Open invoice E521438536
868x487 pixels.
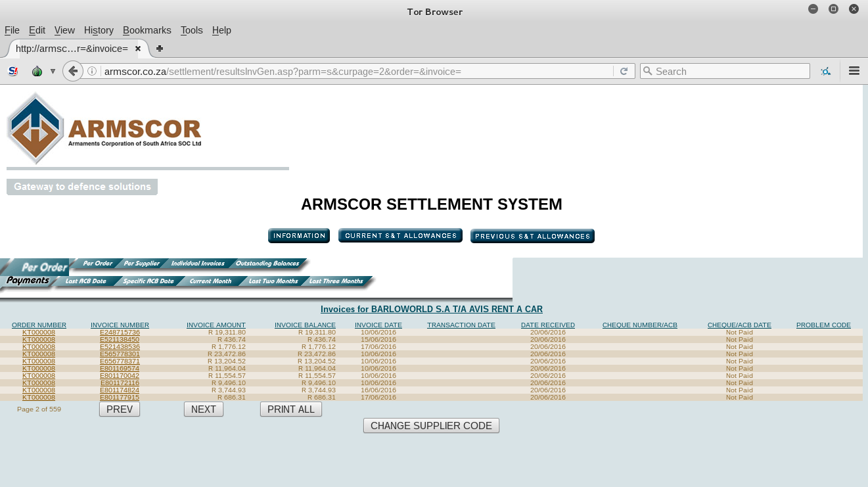(x=120, y=347)
